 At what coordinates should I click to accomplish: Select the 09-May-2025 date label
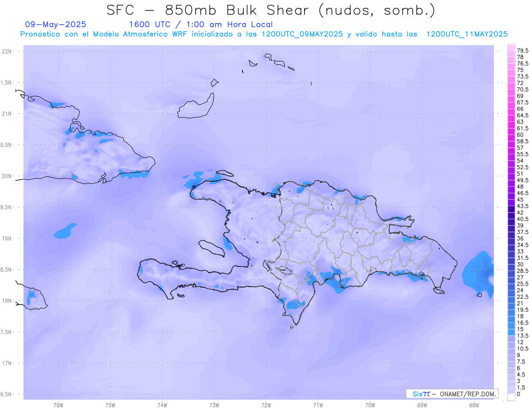(55, 24)
